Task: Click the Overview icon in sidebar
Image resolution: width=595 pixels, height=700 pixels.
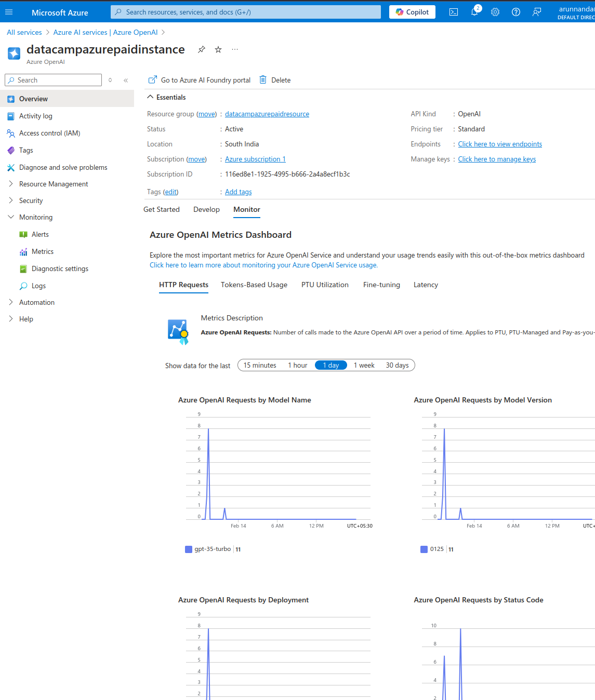Action: (x=11, y=99)
